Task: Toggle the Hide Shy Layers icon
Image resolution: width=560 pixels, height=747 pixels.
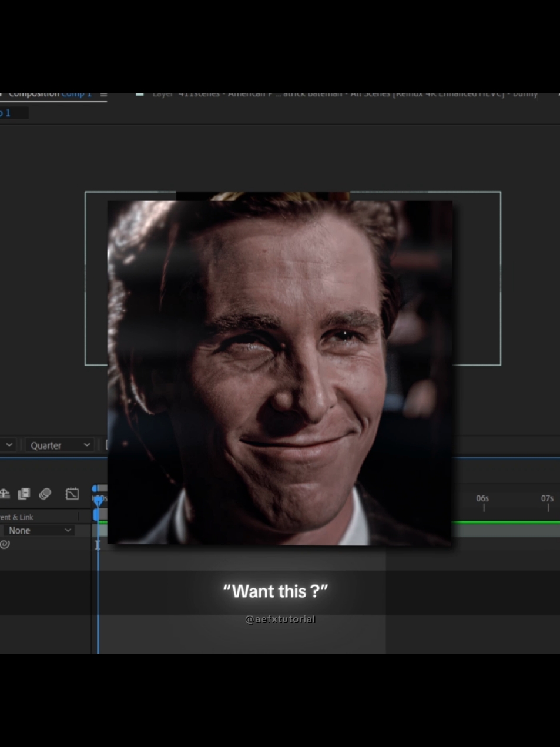Action: 4,494
